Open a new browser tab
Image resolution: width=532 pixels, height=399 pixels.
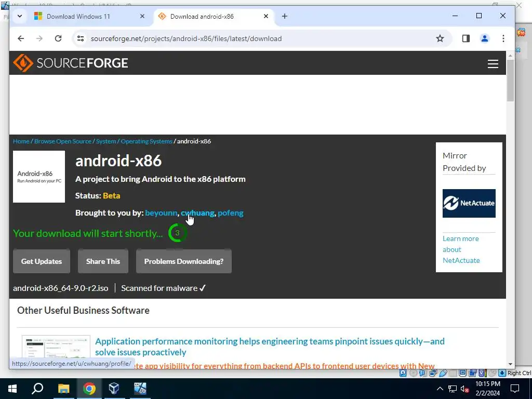pos(285,16)
